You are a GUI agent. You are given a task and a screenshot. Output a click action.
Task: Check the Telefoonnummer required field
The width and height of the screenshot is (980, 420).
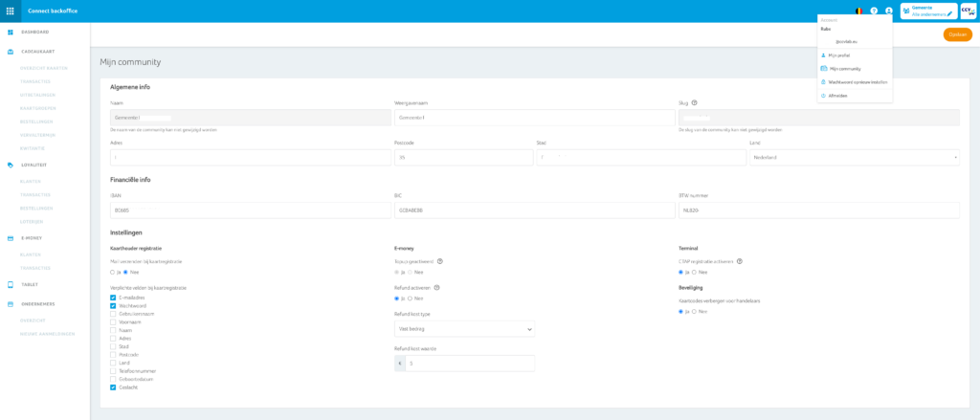tap(113, 370)
